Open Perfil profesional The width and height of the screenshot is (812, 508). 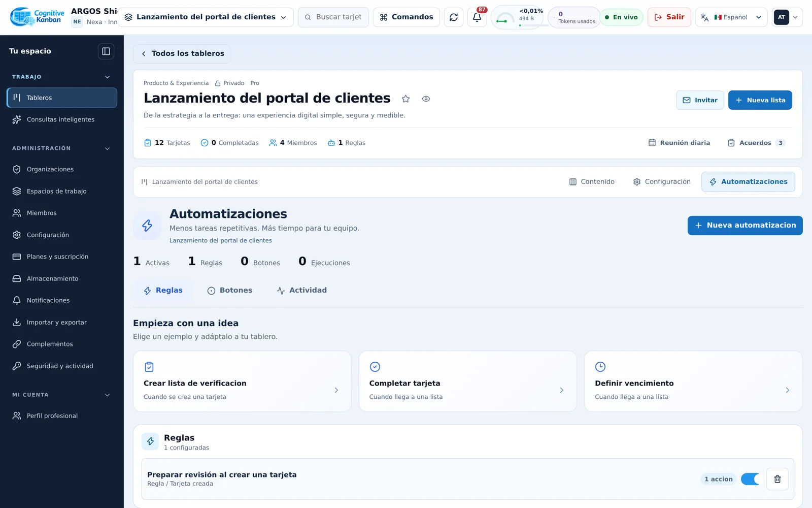(x=61, y=416)
